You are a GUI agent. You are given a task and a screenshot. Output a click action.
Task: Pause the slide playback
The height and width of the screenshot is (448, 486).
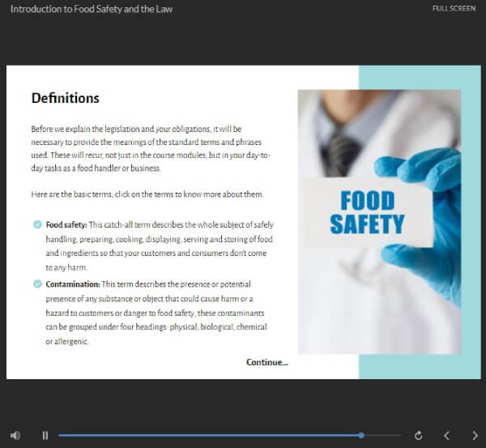(x=45, y=435)
